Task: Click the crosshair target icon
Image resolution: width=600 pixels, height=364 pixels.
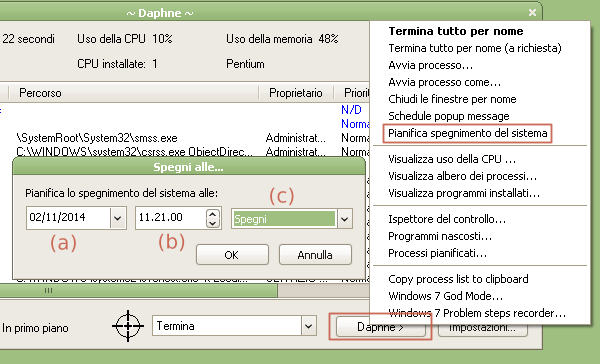Action: pyautogui.click(x=128, y=326)
